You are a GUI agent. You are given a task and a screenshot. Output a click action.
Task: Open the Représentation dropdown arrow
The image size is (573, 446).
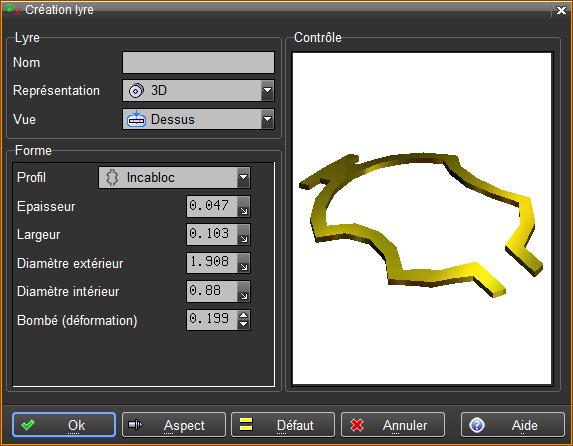coord(267,90)
